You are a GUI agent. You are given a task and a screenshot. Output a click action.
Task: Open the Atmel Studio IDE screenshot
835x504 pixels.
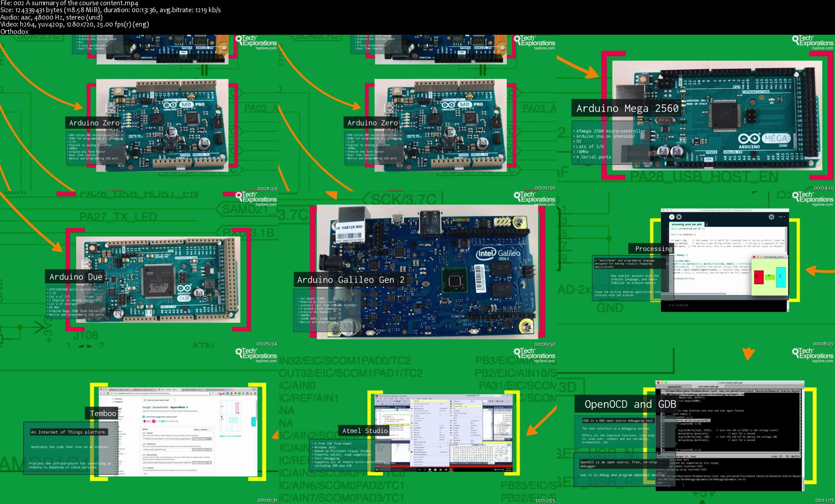[444, 433]
